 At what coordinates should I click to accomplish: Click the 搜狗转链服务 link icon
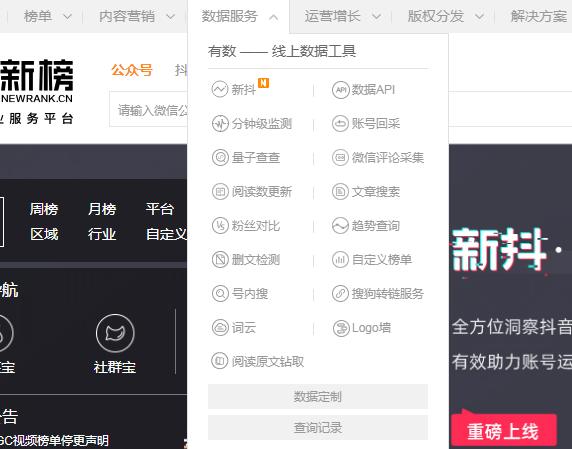coord(340,293)
